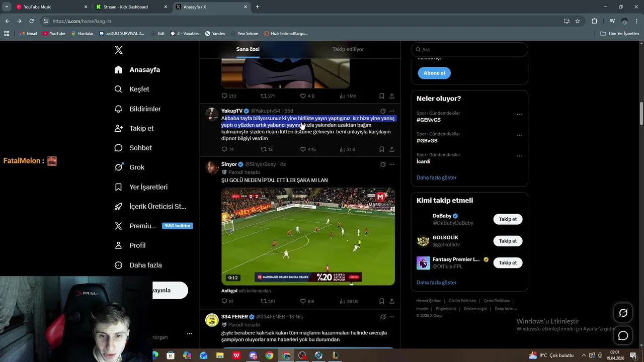Reply to the Sinyor post
Image resolution: width=644 pixels, height=362 pixels.
click(x=224, y=301)
